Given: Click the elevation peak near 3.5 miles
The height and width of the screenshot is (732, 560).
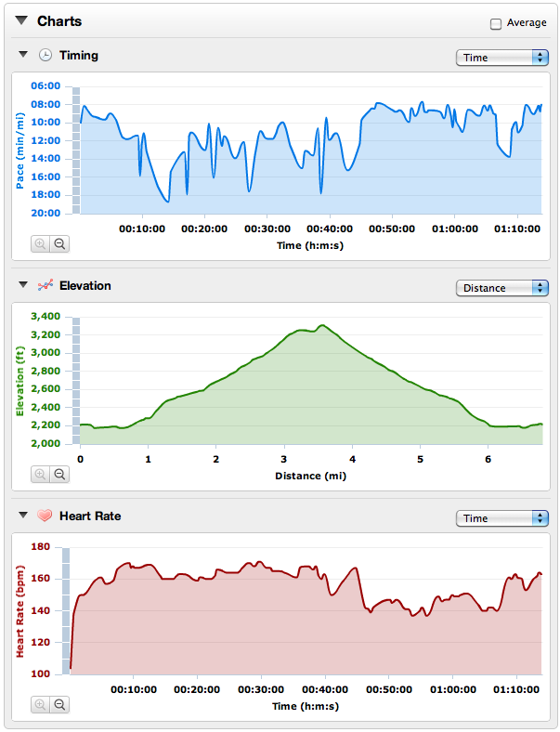Looking at the screenshot, I should click(x=322, y=326).
